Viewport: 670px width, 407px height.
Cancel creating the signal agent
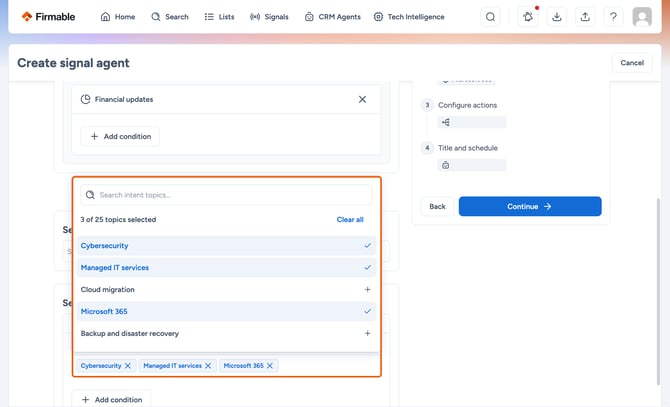coord(632,63)
